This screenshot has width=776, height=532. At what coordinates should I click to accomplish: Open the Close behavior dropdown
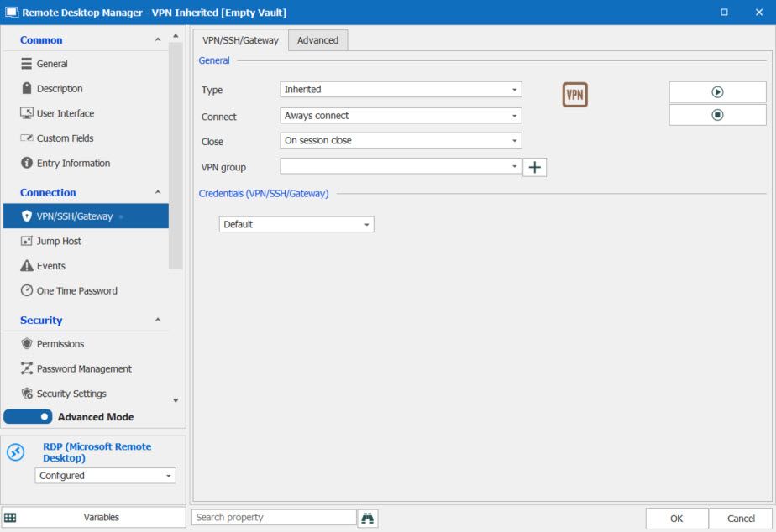(x=400, y=141)
